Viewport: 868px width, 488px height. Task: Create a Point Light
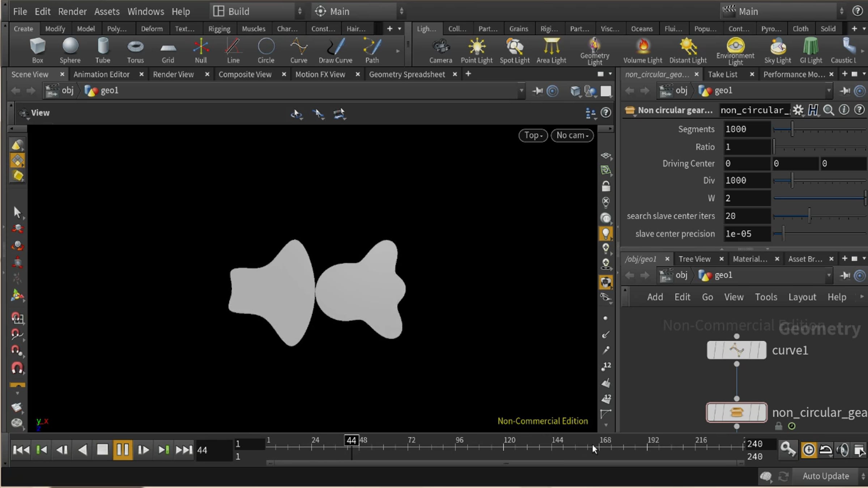pyautogui.click(x=476, y=51)
